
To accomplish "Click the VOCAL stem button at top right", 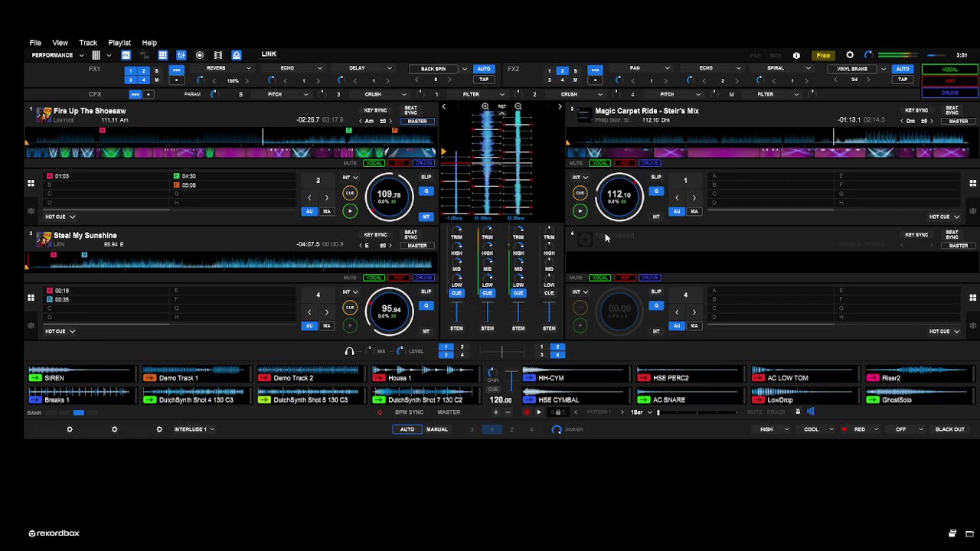I will pyautogui.click(x=950, y=69).
